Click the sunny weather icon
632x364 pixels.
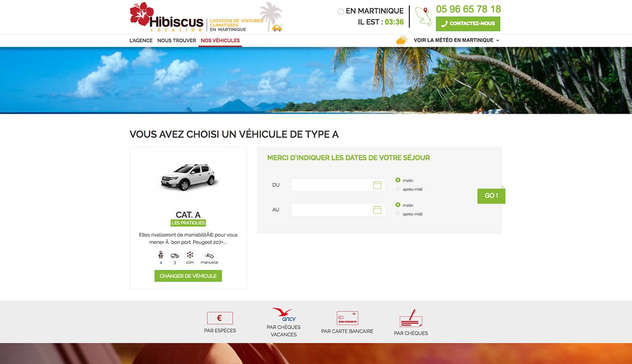coord(402,40)
